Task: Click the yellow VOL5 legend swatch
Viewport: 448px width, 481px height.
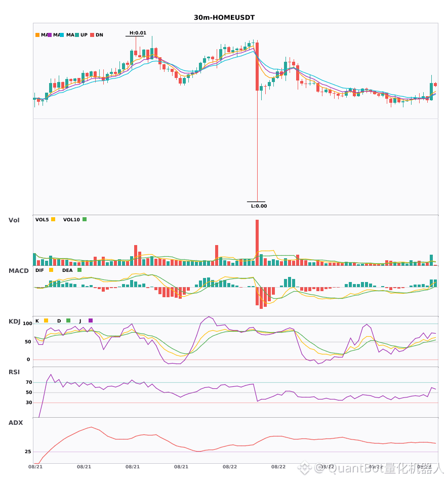Action: tap(53, 219)
